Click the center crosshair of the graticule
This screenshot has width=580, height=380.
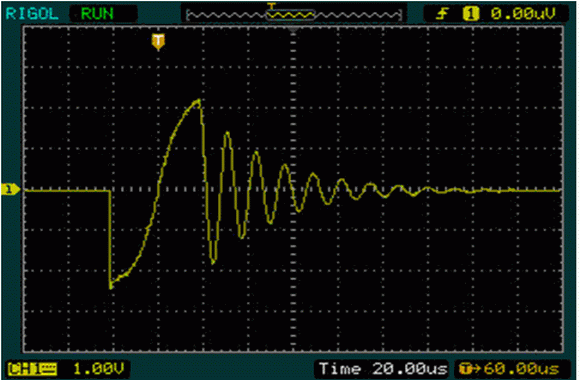(293, 190)
